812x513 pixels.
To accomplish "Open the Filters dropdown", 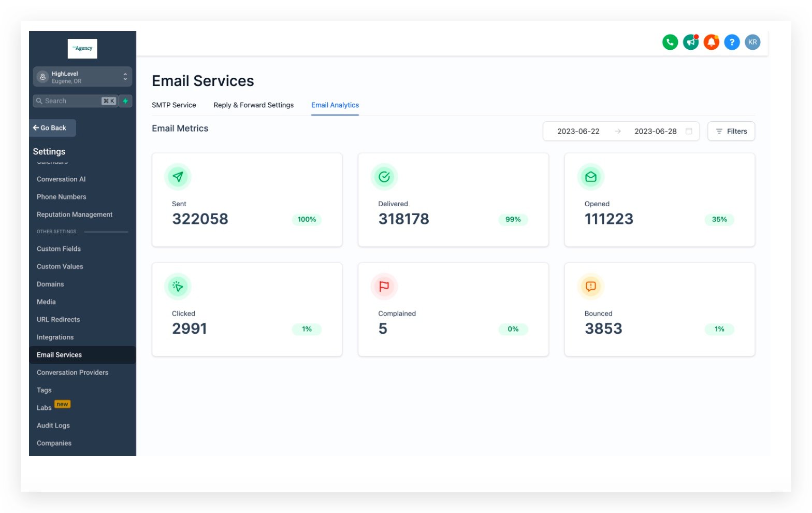I will (x=731, y=131).
